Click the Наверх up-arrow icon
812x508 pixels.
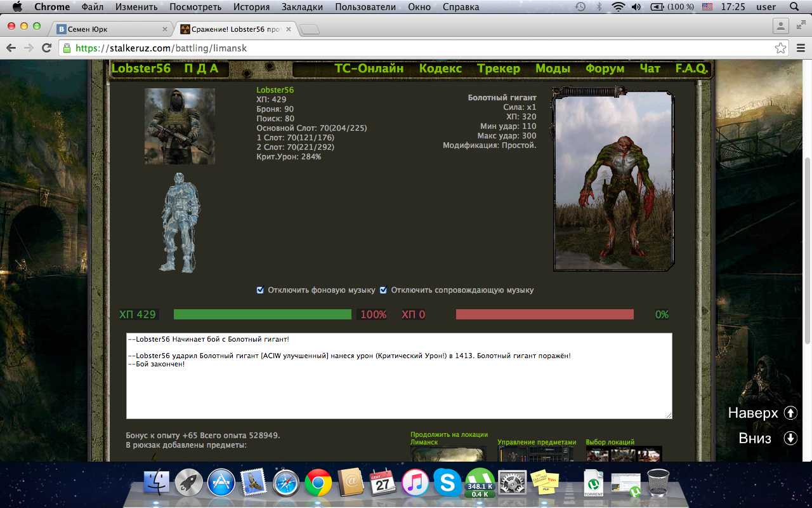click(790, 413)
